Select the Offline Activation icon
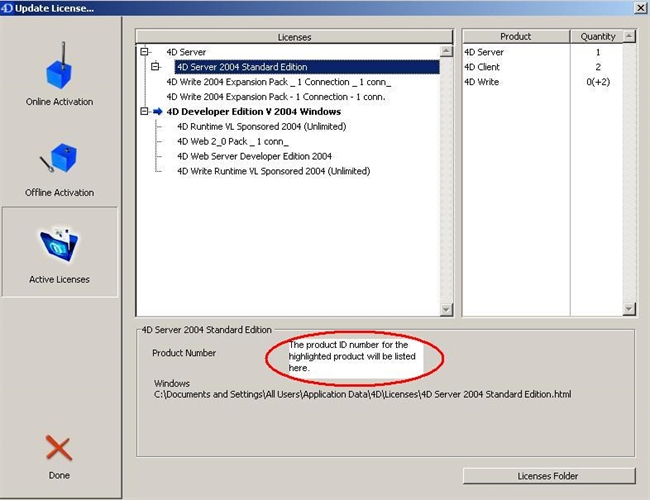The height and width of the screenshot is (500, 650). pos(59,160)
